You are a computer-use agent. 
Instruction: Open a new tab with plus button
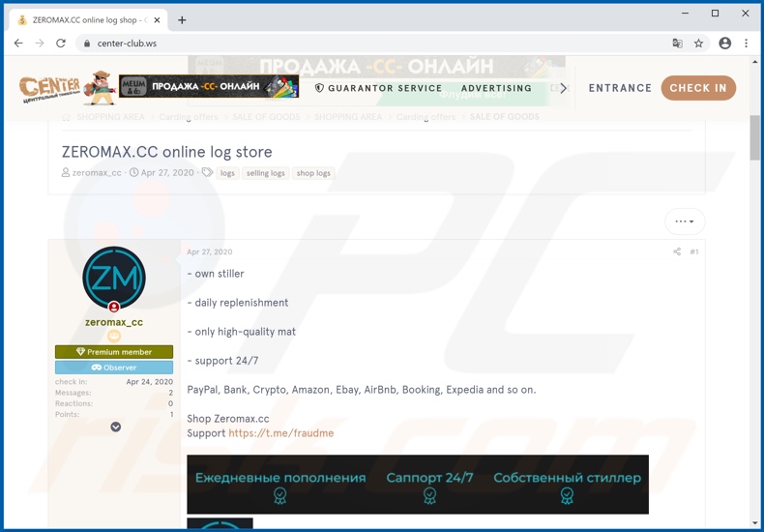(x=182, y=20)
